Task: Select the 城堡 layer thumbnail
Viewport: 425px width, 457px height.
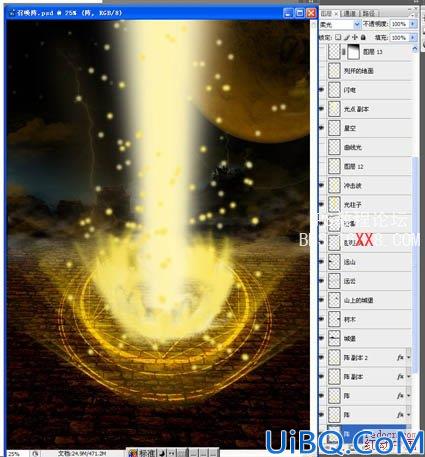Action: coord(334,338)
